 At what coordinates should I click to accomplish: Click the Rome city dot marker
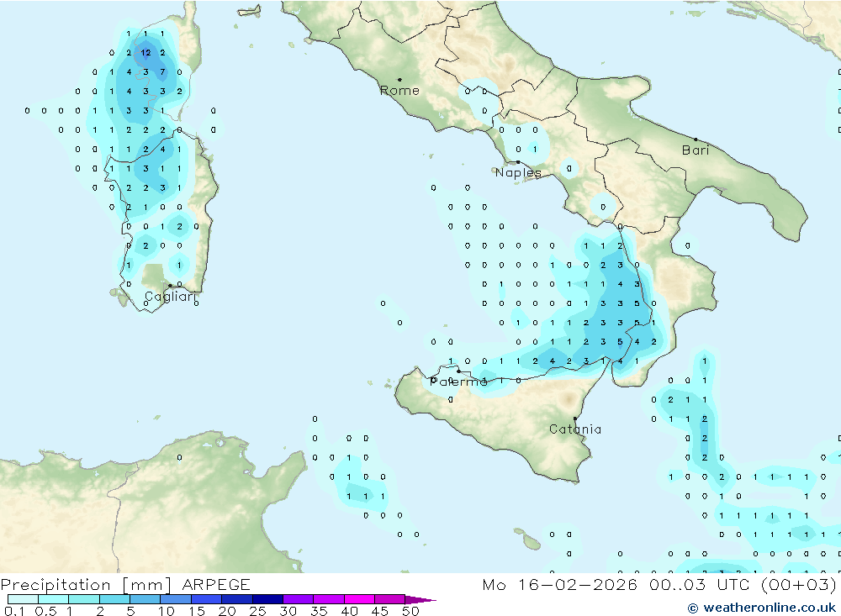[x=399, y=79]
